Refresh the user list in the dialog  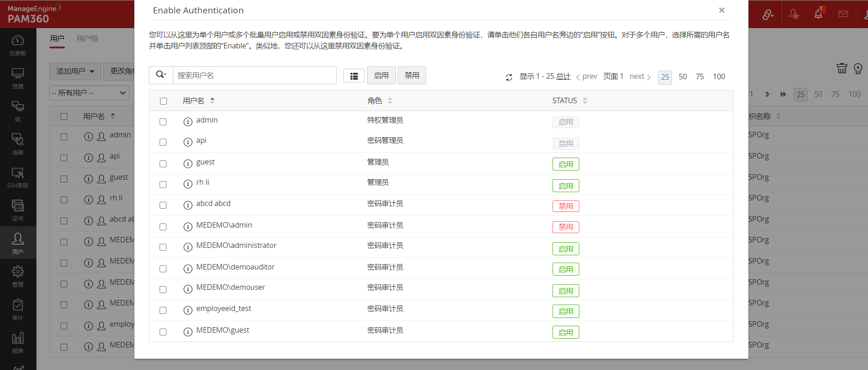point(509,77)
